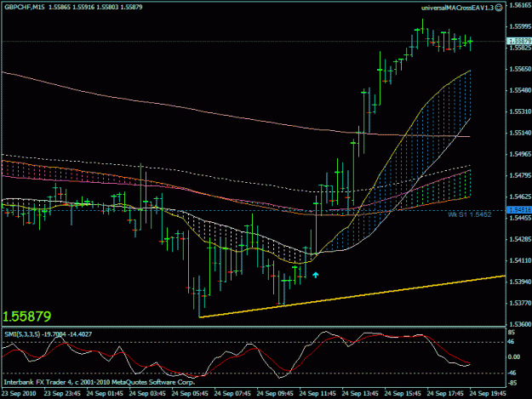Click the universalMACrossEAV1.3 expert label

coord(457,8)
